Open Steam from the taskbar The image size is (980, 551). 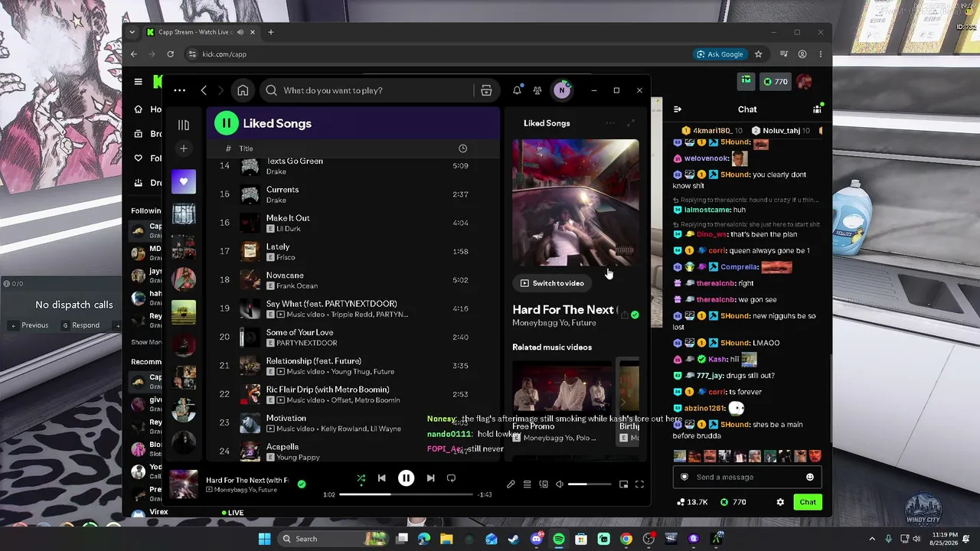coord(514,539)
